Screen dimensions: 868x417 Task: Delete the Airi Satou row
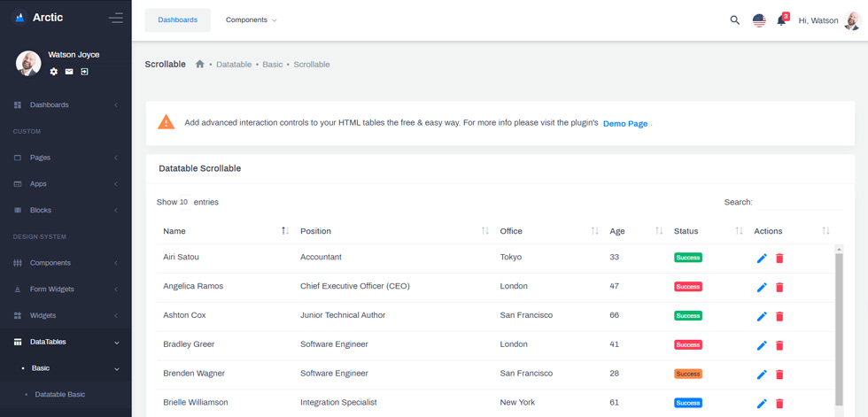[779, 259]
